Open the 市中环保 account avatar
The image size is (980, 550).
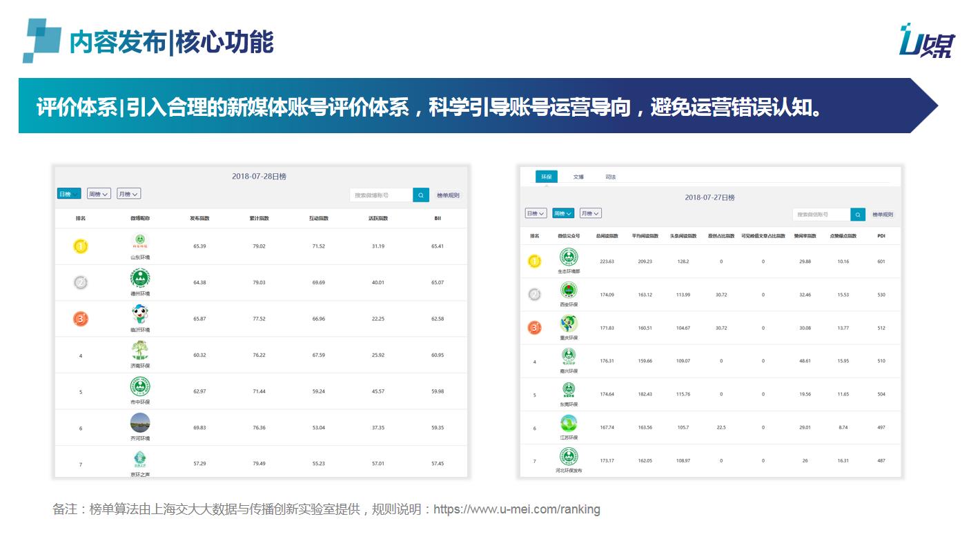pos(140,386)
